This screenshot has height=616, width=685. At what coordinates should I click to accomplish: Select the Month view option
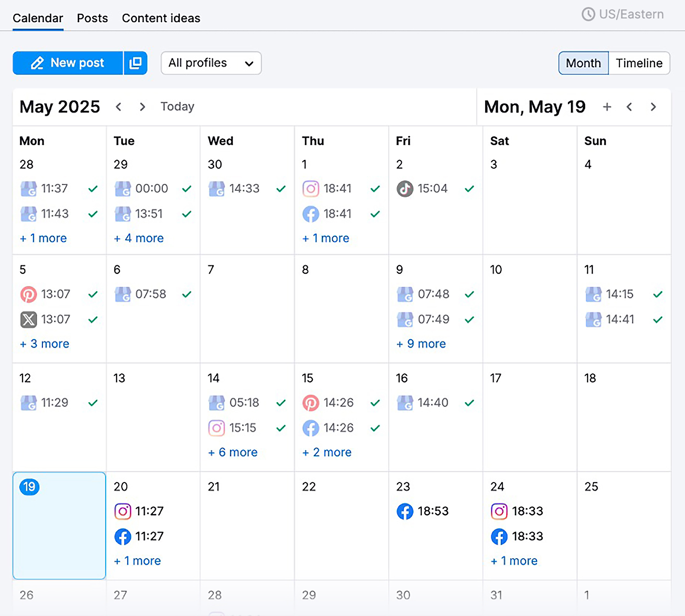coord(583,63)
